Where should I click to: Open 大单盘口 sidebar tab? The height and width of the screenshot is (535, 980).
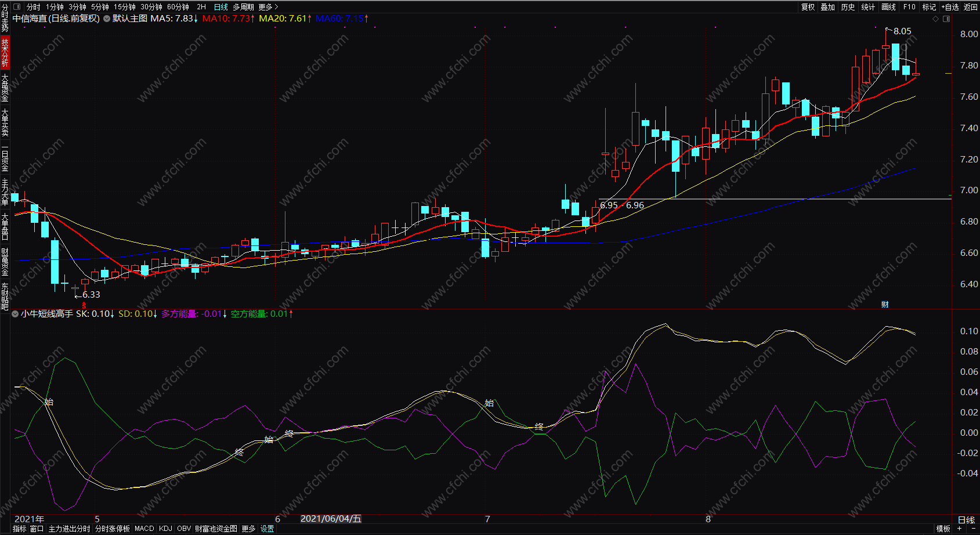pos(5,226)
